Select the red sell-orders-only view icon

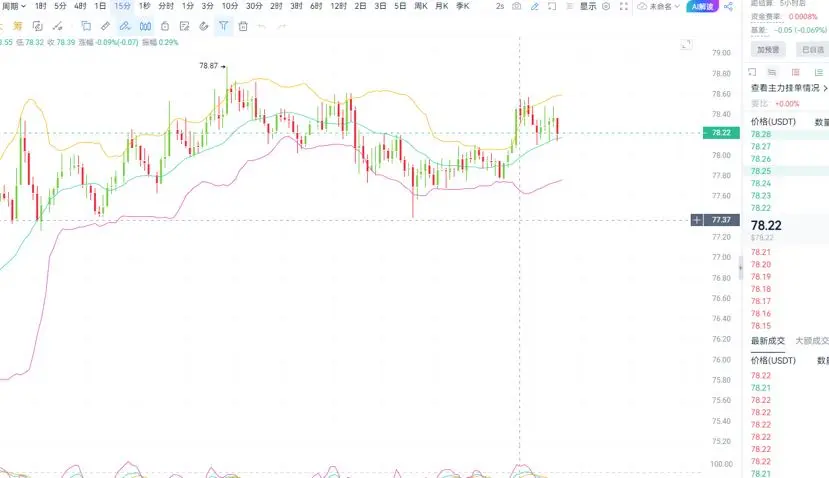tap(795, 72)
